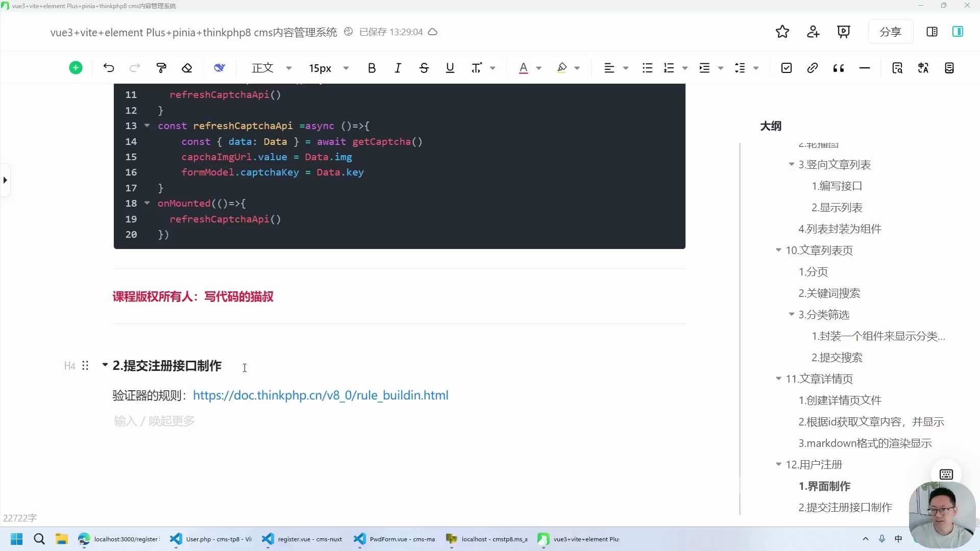Toggle italic formatting
980x551 pixels.
click(x=398, y=68)
